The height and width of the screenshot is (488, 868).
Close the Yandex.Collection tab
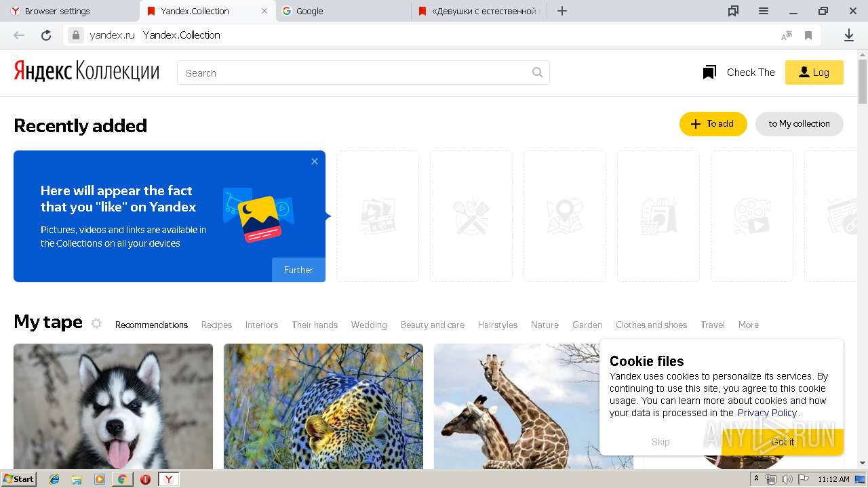click(265, 11)
